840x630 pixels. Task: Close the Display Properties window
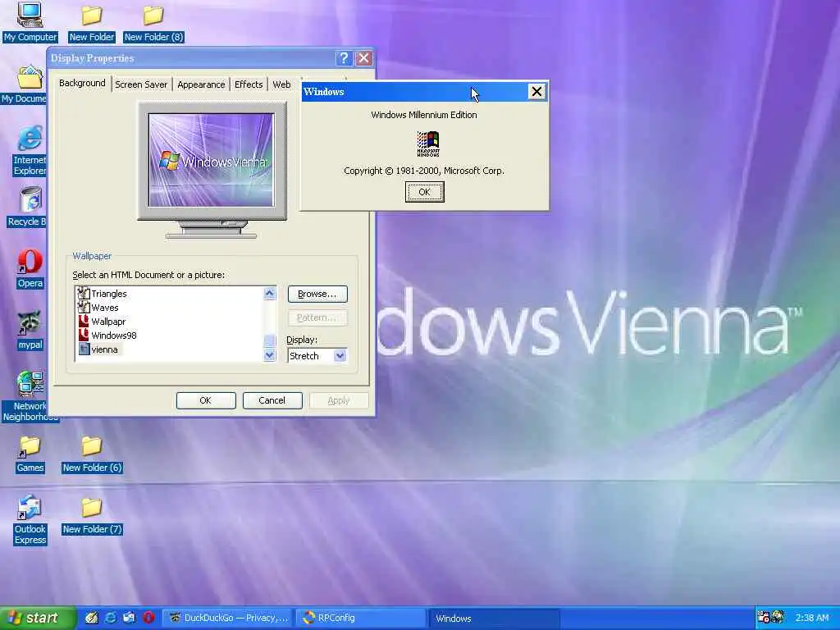[363, 58]
